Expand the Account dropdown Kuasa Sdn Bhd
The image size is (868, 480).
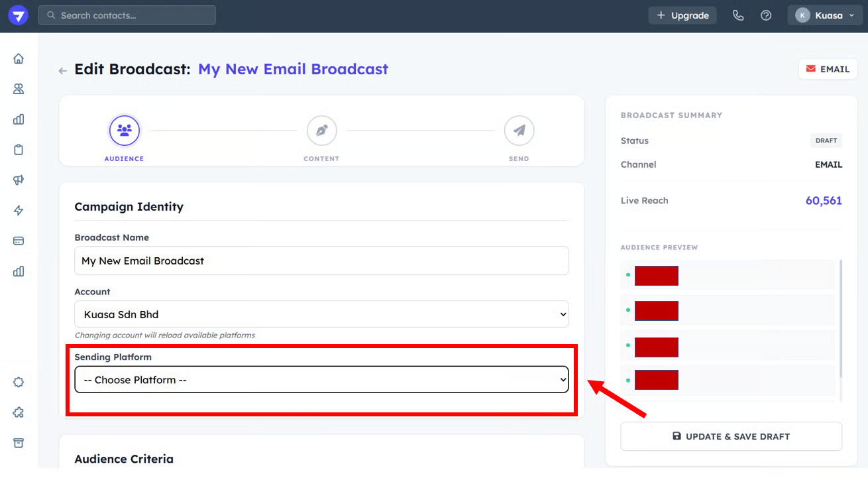point(321,314)
